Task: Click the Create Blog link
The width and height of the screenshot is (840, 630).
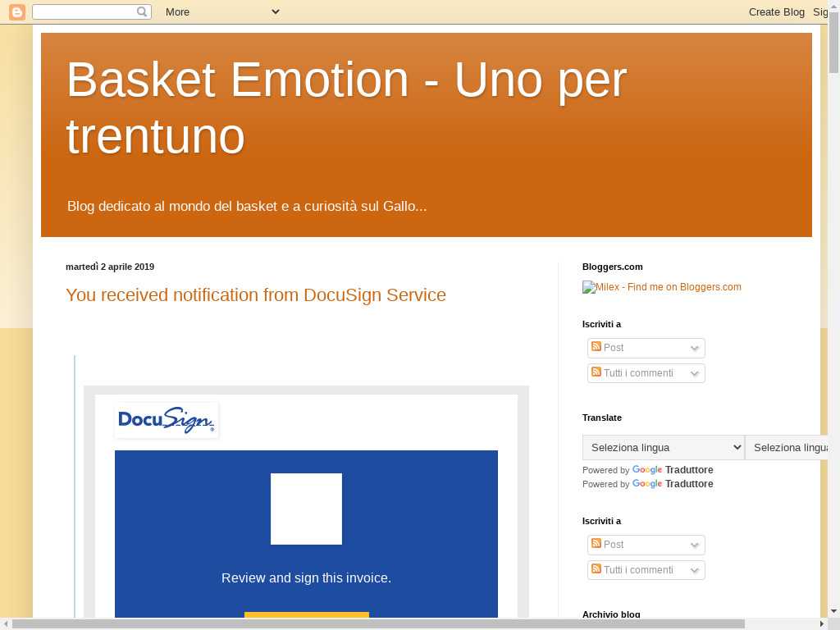Action: point(776,11)
